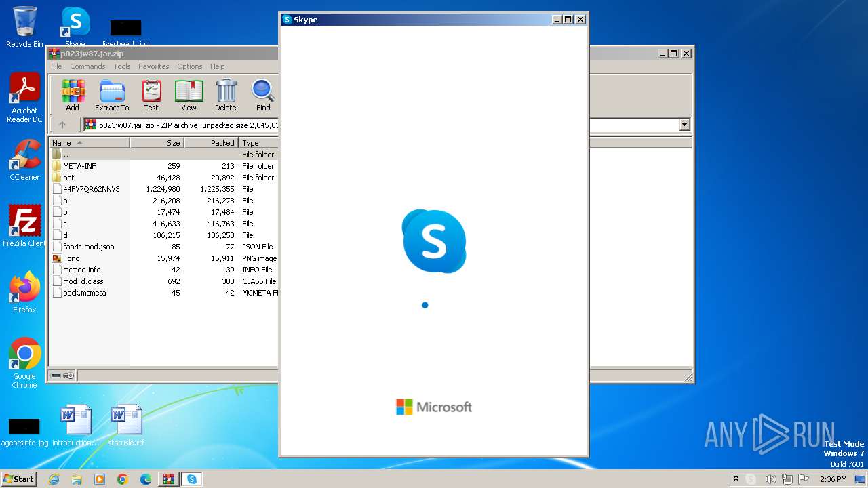
Task: Select the statusle.rtf desktop file
Action: pos(127,426)
